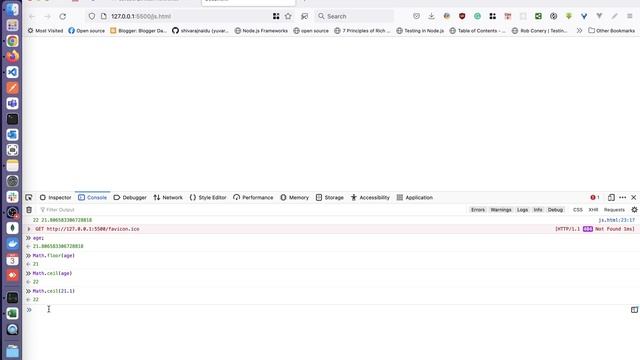This screenshot has height=360, width=640.
Task: Close the developer tools panel
Action: coord(633,198)
